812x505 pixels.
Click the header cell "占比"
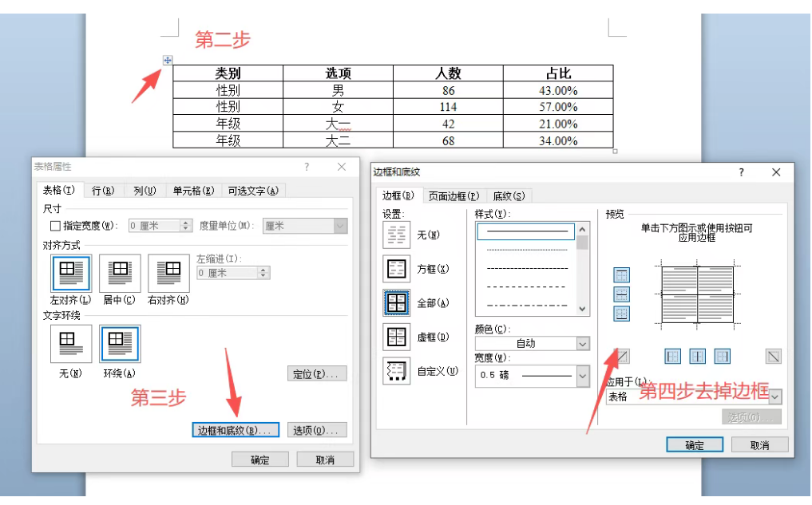558,73
